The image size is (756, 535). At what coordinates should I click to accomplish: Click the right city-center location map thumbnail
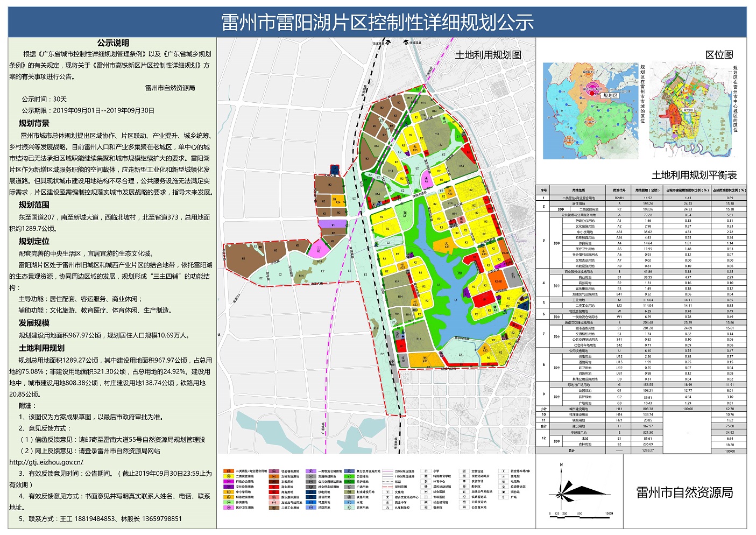pos(689,111)
